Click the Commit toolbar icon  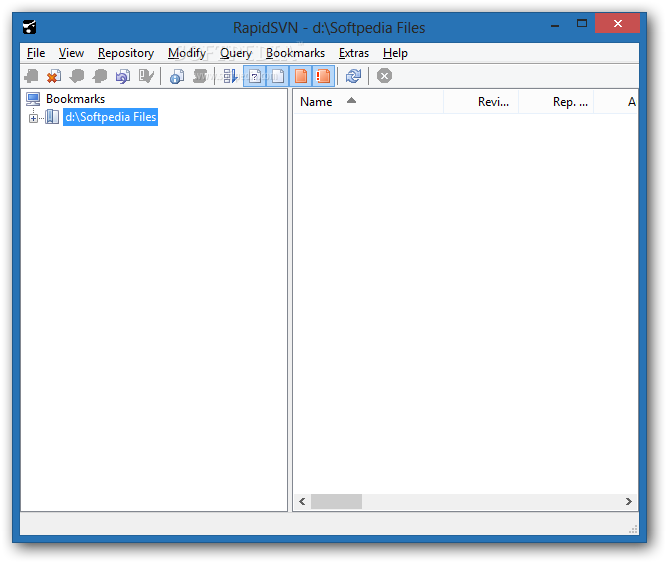100,76
